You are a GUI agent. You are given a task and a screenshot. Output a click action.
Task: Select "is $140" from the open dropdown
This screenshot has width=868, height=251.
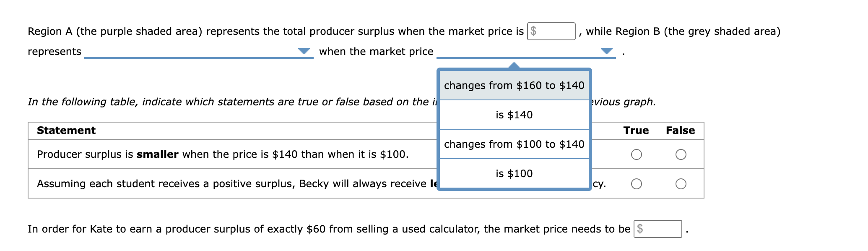click(514, 115)
